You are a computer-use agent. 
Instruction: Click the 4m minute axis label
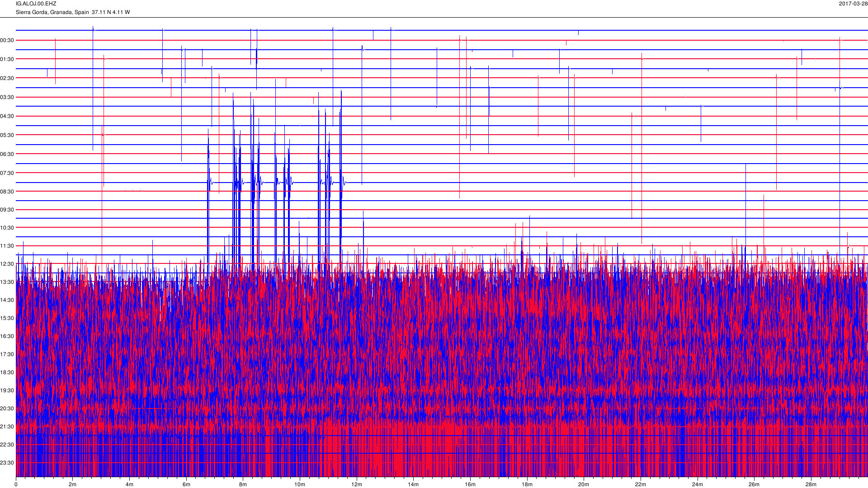(x=129, y=484)
